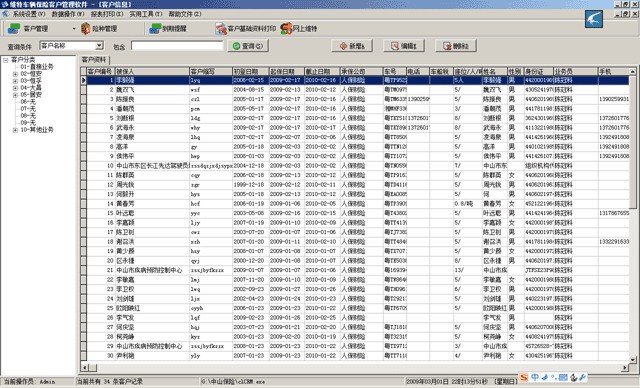Toggle the 中 Chinese input mode icon

535,378
